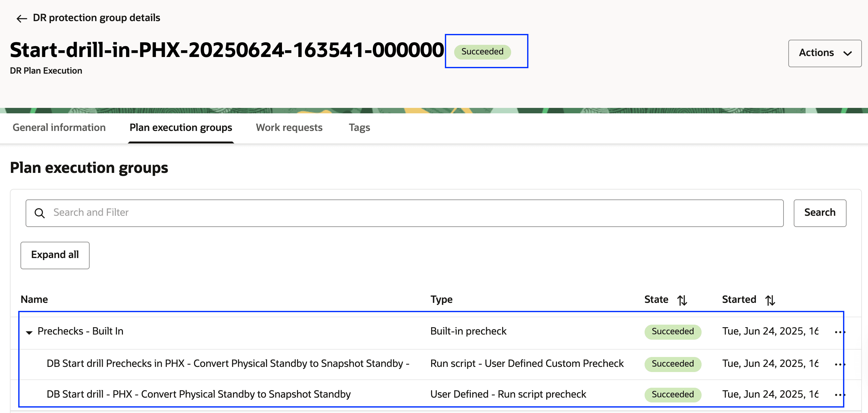The height and width of the screenshot is (413, 868).
Task: Click the Search button
Action: point(820,213)
